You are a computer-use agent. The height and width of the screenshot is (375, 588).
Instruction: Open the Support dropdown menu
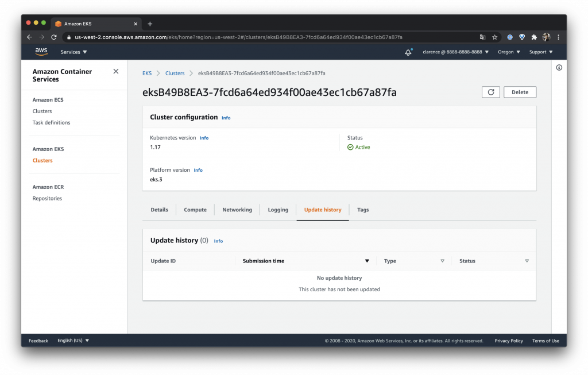pos(541,52)
